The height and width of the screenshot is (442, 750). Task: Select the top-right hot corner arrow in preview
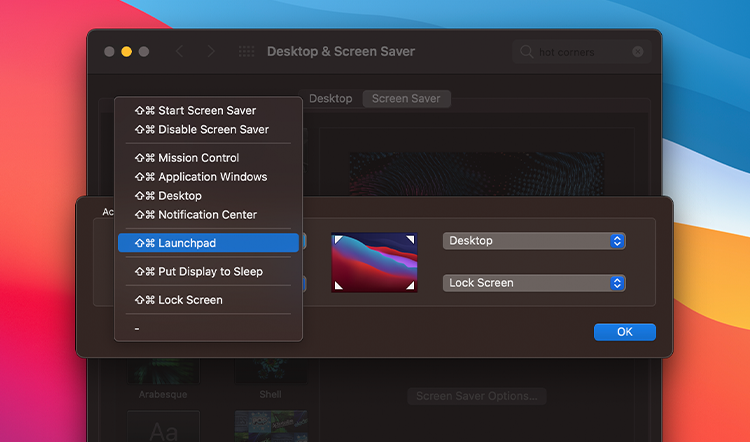(410, 239)
